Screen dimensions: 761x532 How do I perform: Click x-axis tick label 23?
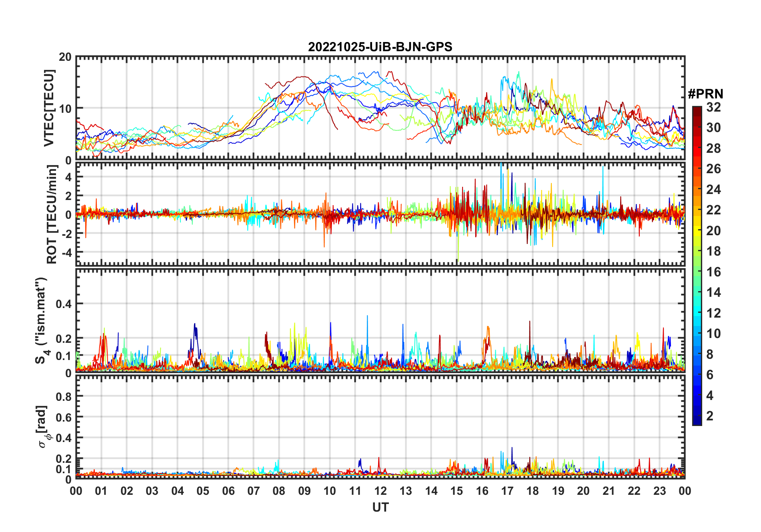(x=660, y=491)
